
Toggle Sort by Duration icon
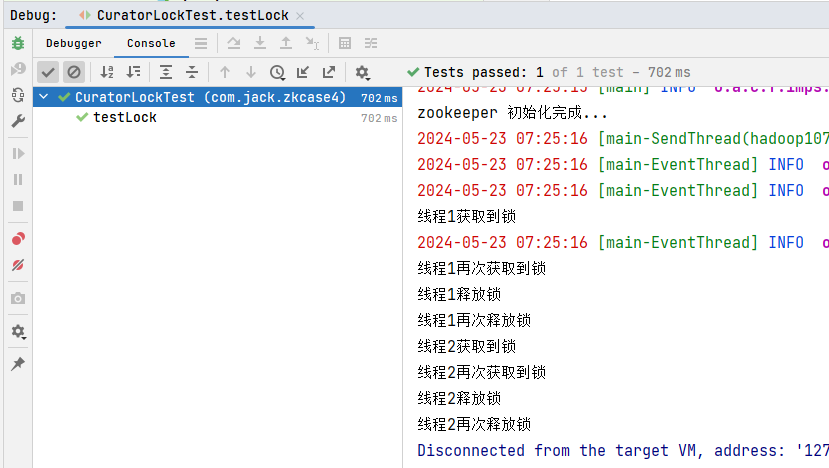[133, 72]
